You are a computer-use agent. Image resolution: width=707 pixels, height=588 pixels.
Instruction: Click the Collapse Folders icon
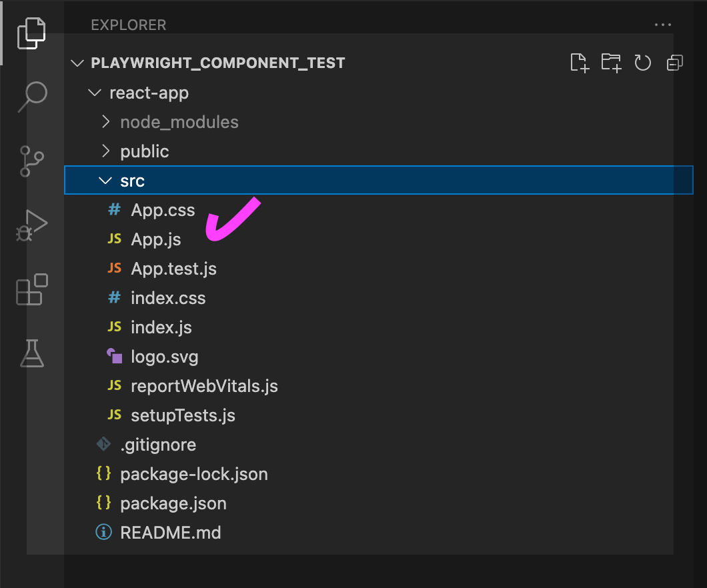(674, 62)
